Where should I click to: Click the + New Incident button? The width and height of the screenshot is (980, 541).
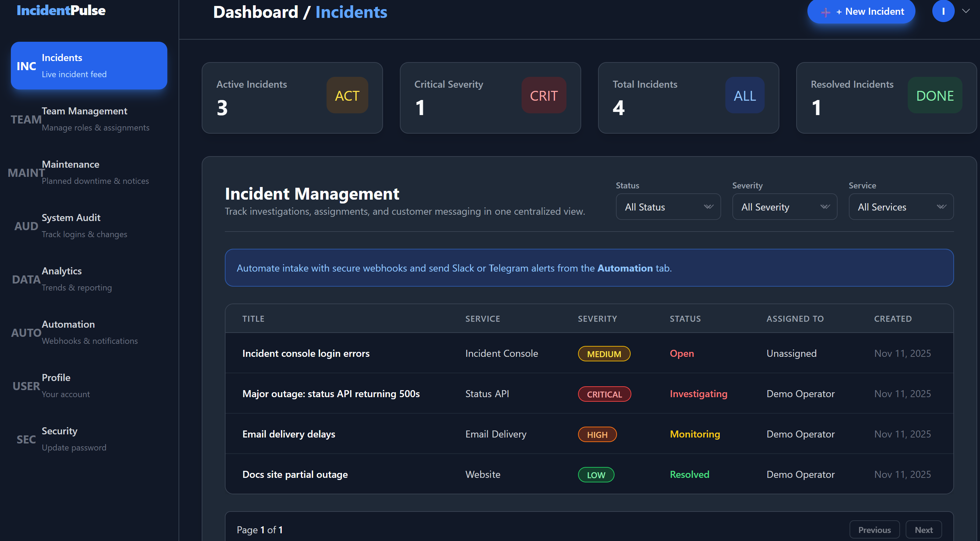click(861, 11)
